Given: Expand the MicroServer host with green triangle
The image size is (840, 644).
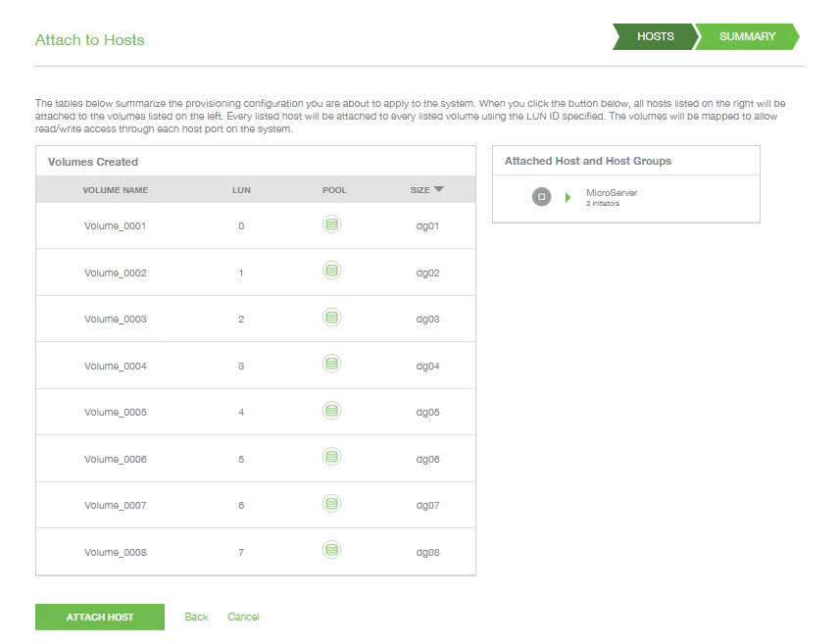Looking at the screenshot, I should click(x=568, y=198).
